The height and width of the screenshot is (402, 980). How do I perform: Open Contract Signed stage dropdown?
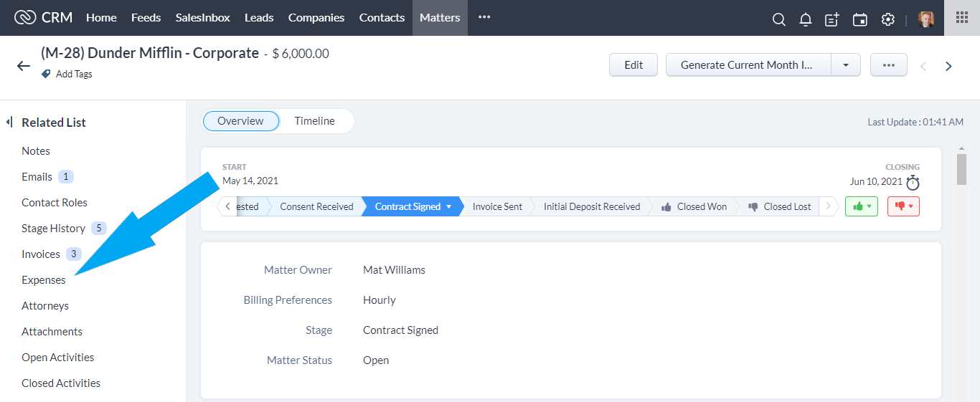(x=449, y=206)
